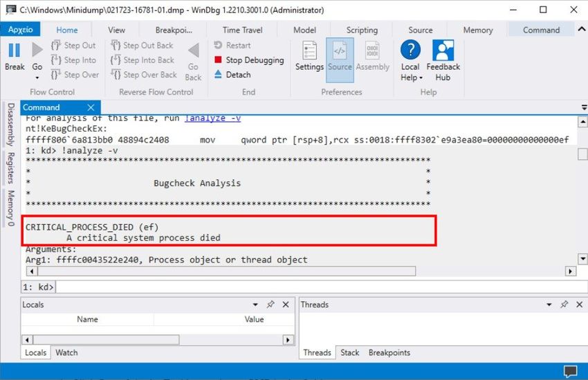Viewport: 588px width, 380px height.
Task: Open the Locals panel options dropdown
Action: pyautogui.click(x=255, y=305)
